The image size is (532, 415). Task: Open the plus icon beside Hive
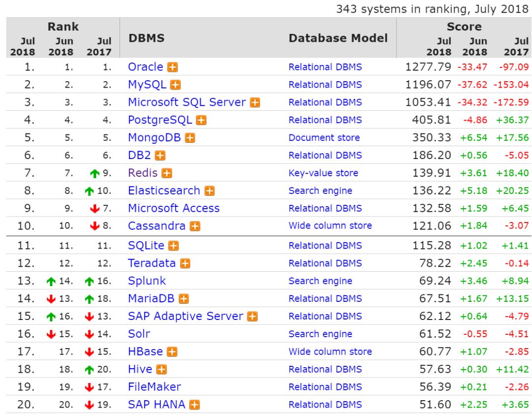click(162, 369)
